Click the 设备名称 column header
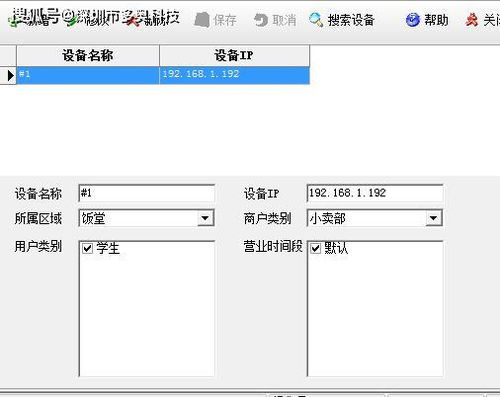The image size is (500, 397). tap(88, 56)
